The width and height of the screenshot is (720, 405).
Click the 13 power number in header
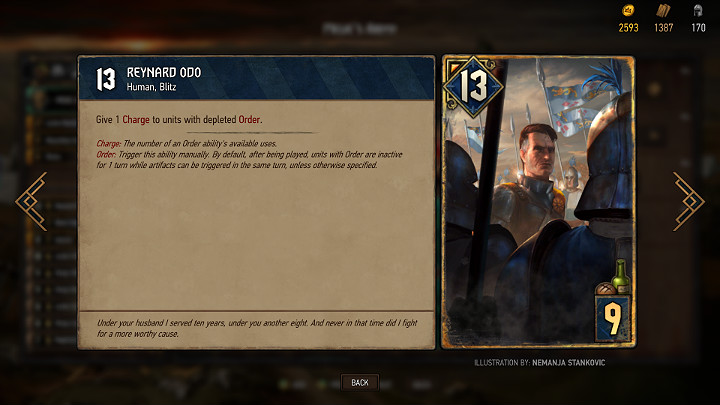pos(106,79)
